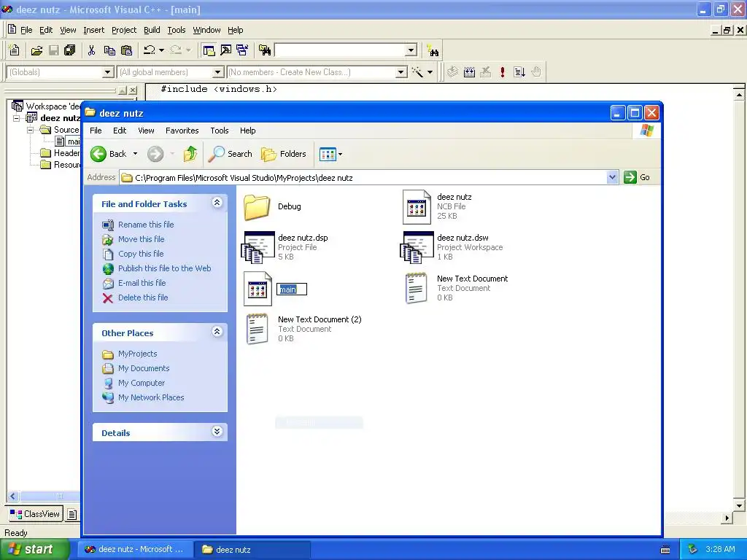Click the Go button beside address bar
The image size is (747, 560).
tap(637, 178)
